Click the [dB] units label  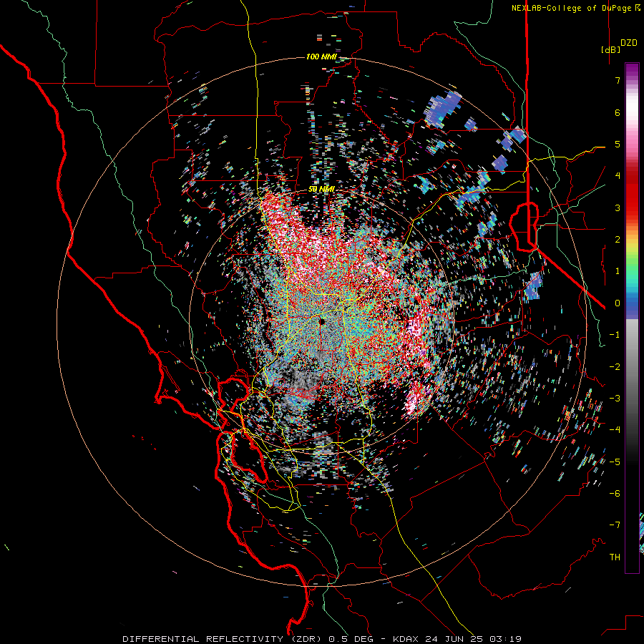[610, 49]
